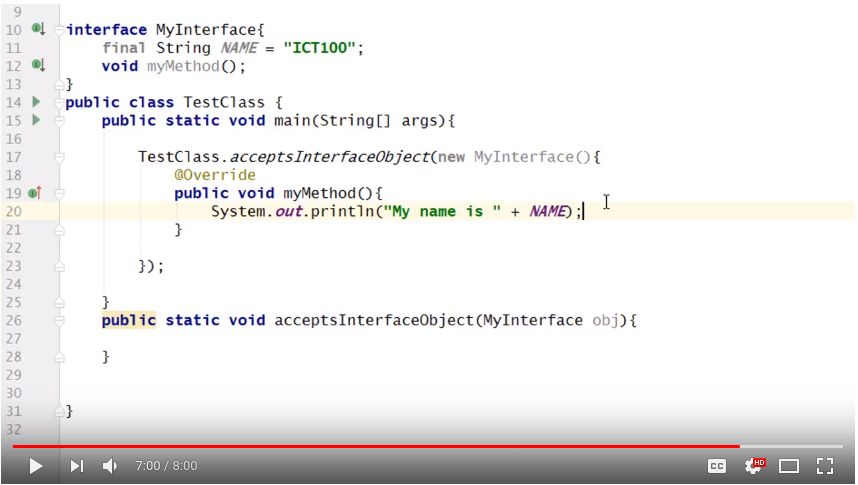
Task: Run main method using line 15 arrow
Action: tap(36, 120)
